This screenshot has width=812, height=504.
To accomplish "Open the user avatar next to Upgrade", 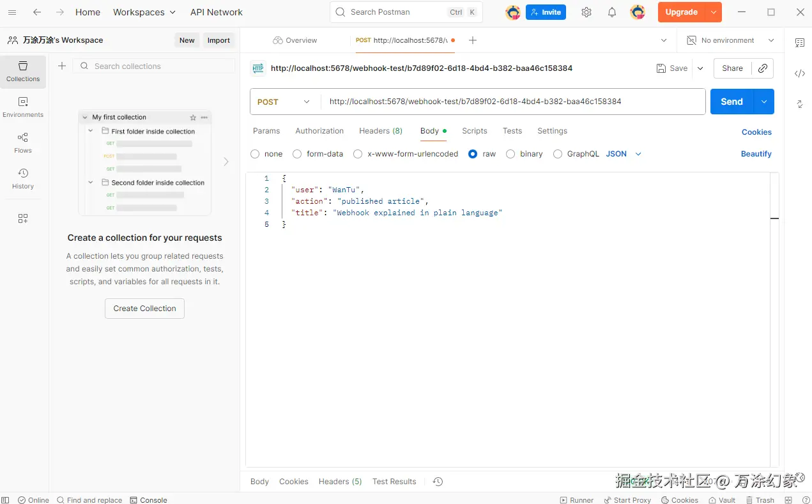I will pyautogui.click(x=638, y=12).
